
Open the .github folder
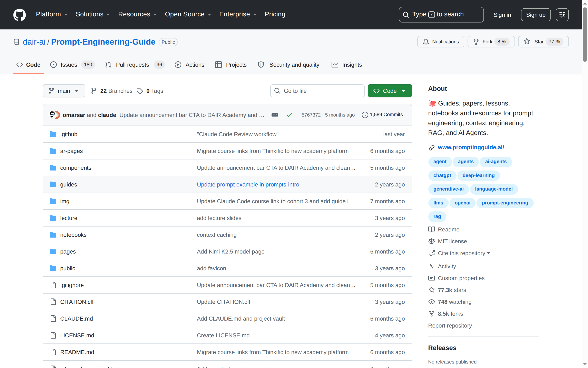69,134
